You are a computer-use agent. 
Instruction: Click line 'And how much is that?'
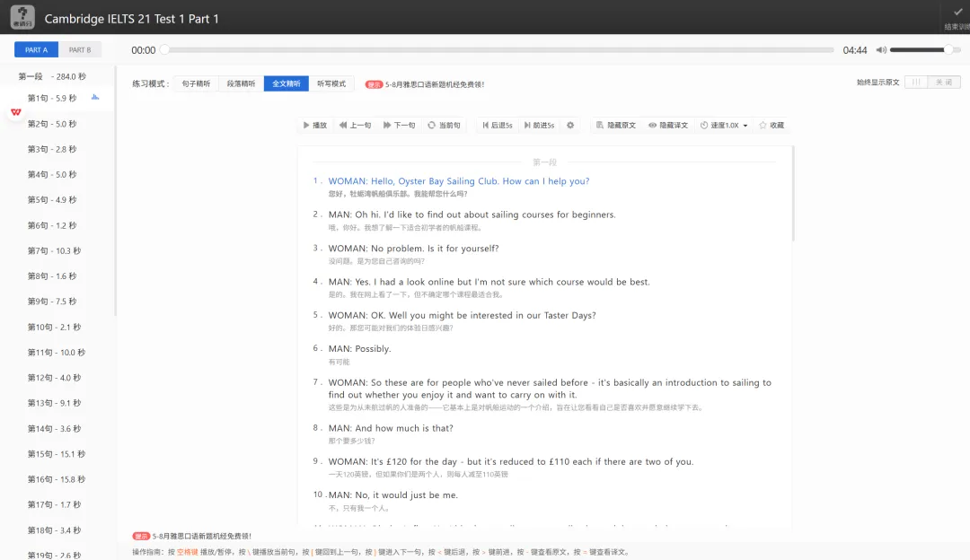click(x=391, y=428)
